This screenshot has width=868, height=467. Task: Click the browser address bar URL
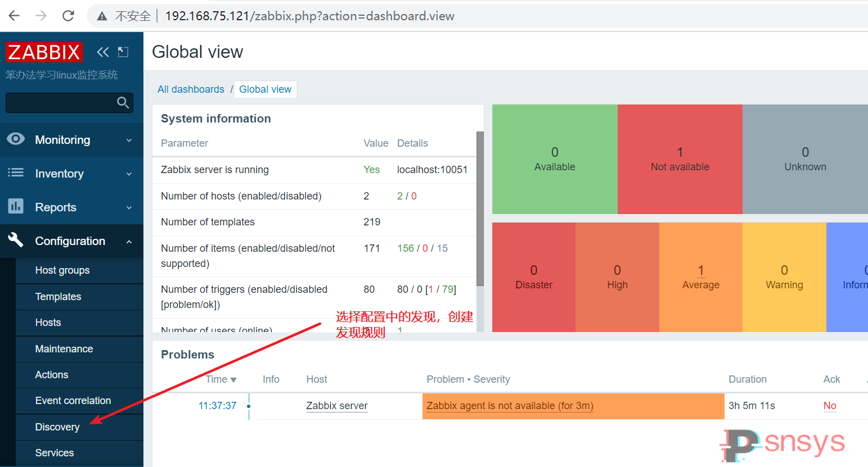pos(309,16)
